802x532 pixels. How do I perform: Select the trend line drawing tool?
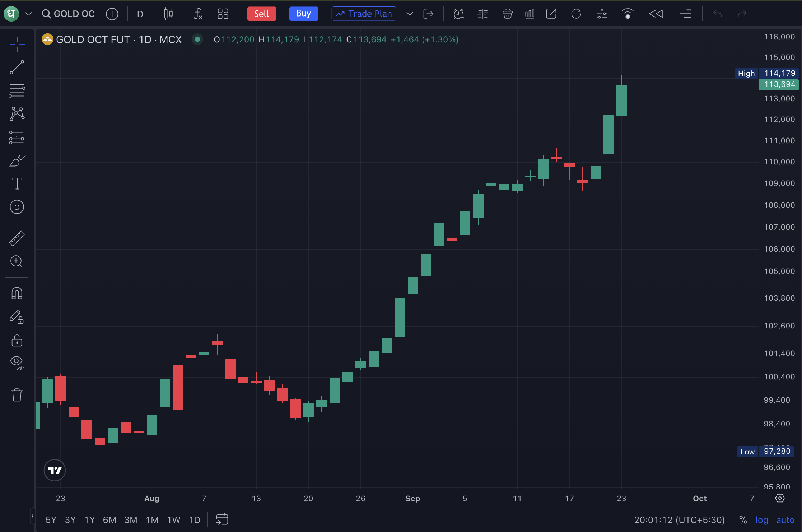pos(17,67)
